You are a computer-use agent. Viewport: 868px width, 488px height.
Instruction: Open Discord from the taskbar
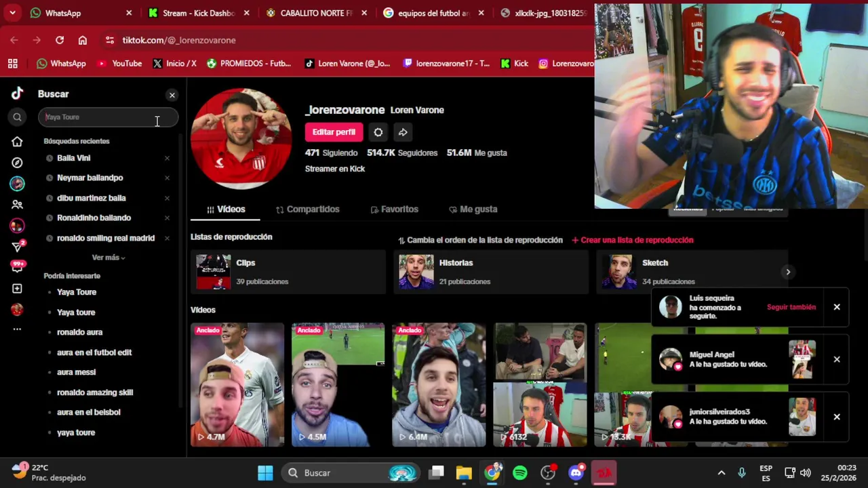[576, 473]
